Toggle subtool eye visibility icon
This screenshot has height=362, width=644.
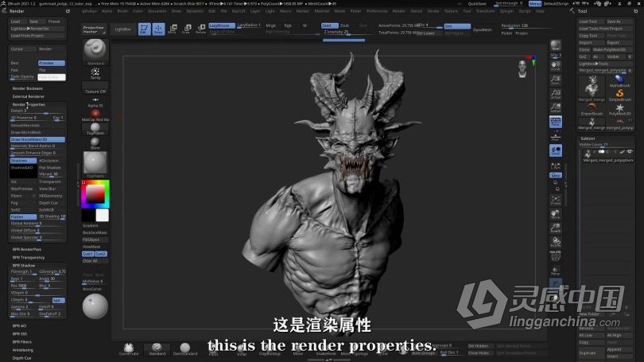[630, 152]
